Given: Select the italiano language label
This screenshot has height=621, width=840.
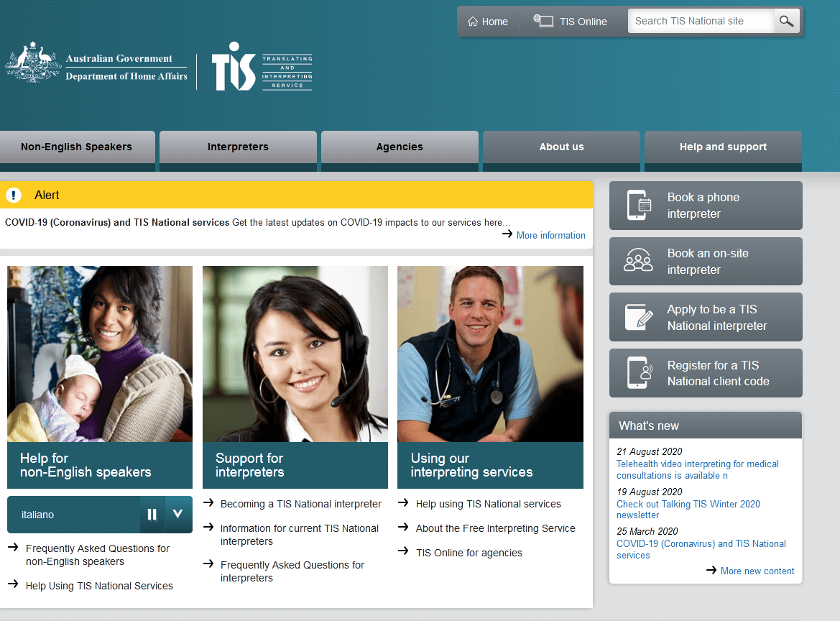Looking at the screenshot, I should point(37,515).
